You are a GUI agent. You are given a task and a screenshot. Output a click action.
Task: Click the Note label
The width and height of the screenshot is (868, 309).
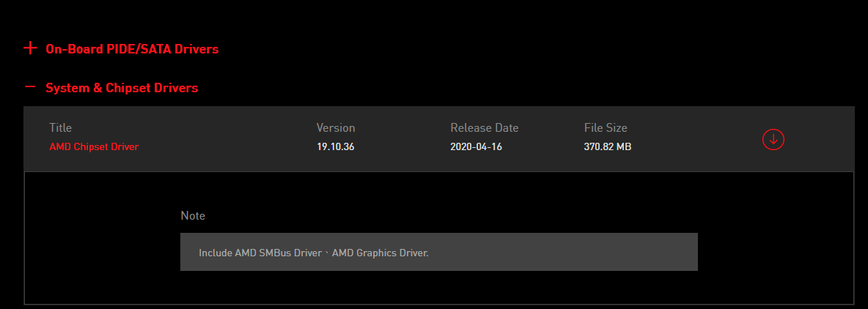pos(193,215)
